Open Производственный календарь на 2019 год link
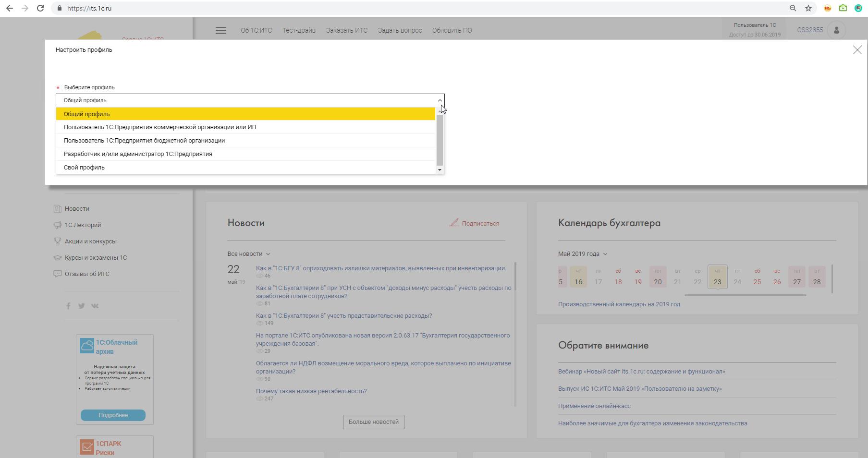Image resolution: width=868 pixels, height=458 pixels. (x=619, y=304)
